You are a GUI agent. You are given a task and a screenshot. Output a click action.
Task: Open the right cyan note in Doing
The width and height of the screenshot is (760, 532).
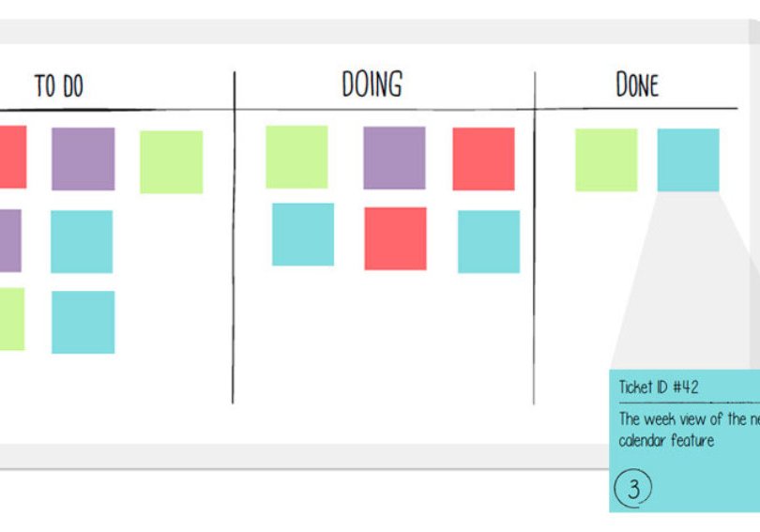pos(488,241)
